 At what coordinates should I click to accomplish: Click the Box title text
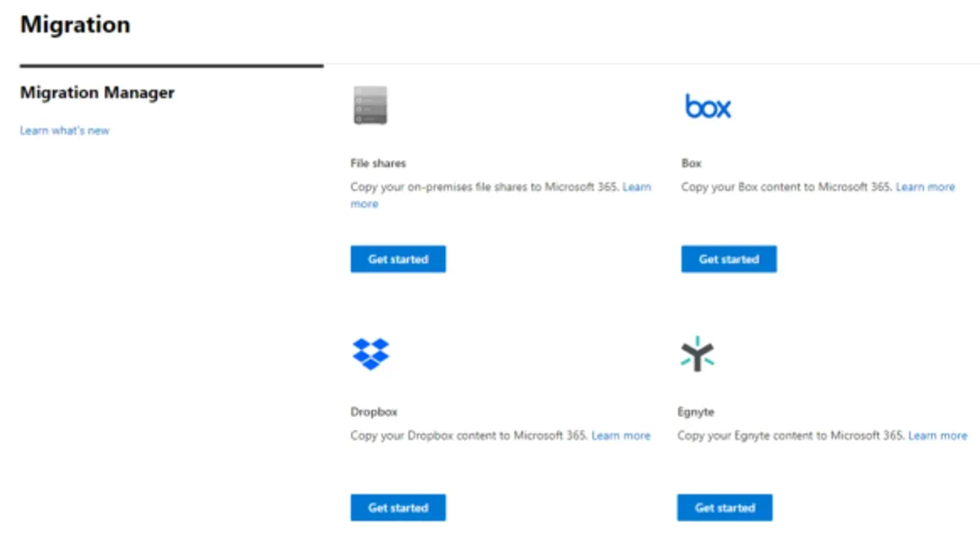691,163
